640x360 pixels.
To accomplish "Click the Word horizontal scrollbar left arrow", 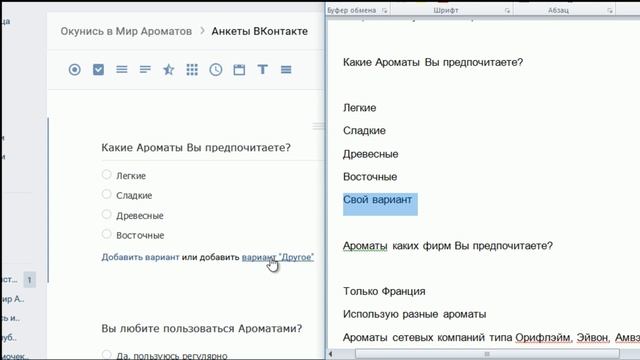I will pyautogui.click(x=331, y=354).
